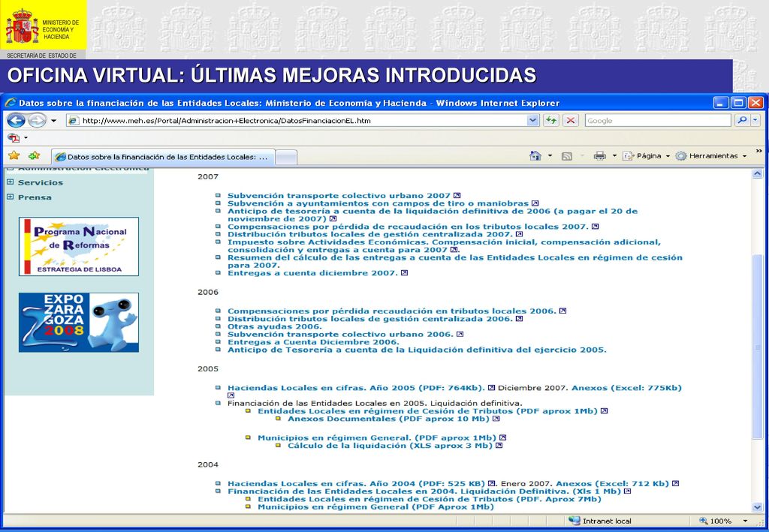Open the recent pages dropdown next to Forward

click(53, 121)
